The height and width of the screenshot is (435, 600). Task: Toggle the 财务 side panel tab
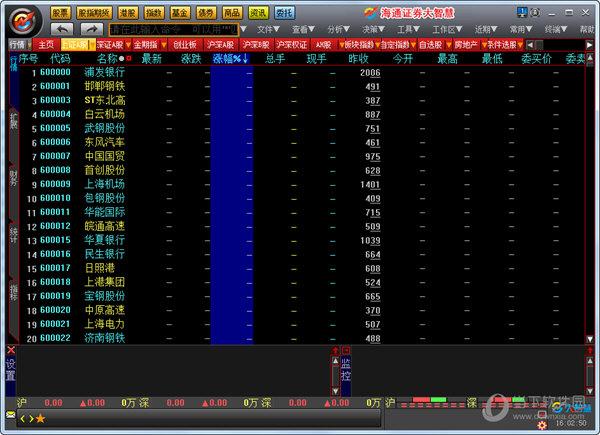pos(13,179)
